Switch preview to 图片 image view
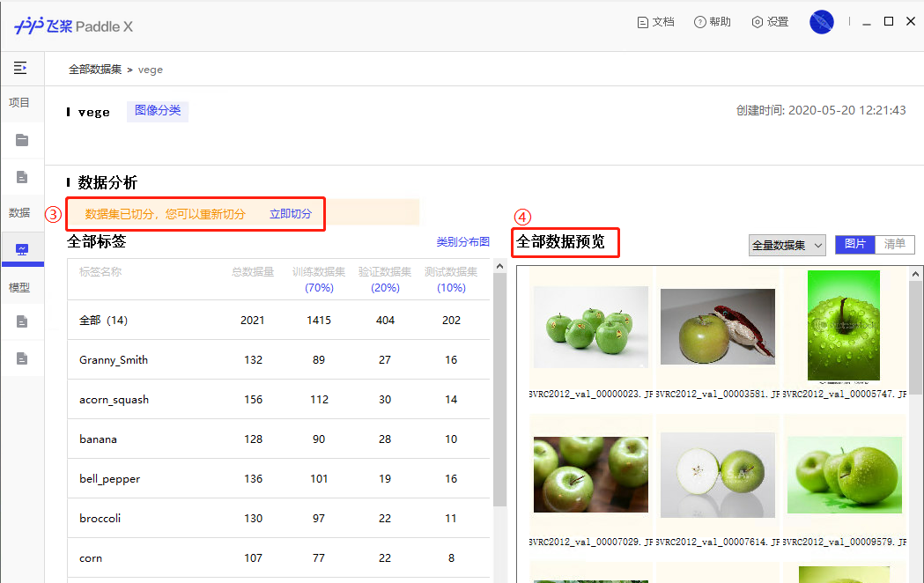 (x=854, y=244)
